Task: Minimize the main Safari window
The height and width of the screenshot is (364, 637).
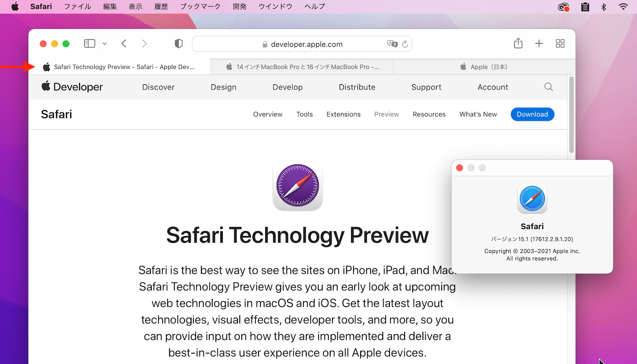Action: (x=54, y=44)
